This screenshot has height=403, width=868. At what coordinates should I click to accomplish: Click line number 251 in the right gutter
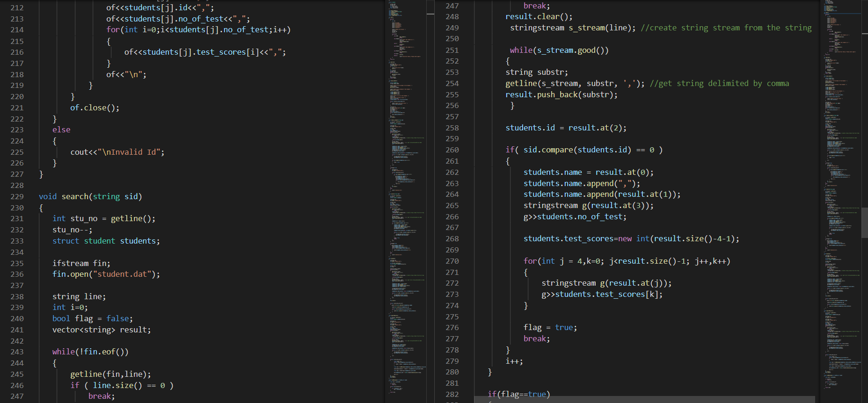(452, 50)
